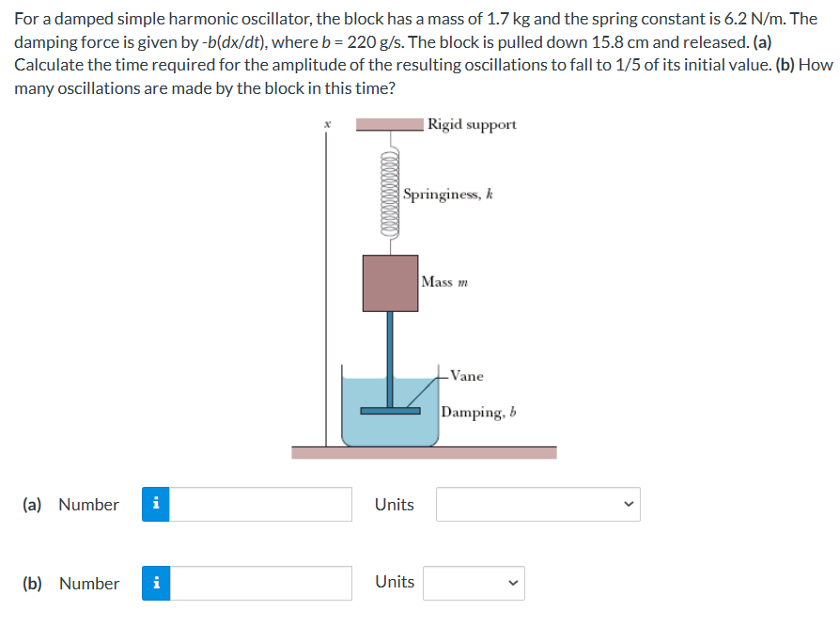Open the Units dropdown for part (b)
Image resolution: width=840 pixels, height=626 pixels.
(x=473, y=583)
